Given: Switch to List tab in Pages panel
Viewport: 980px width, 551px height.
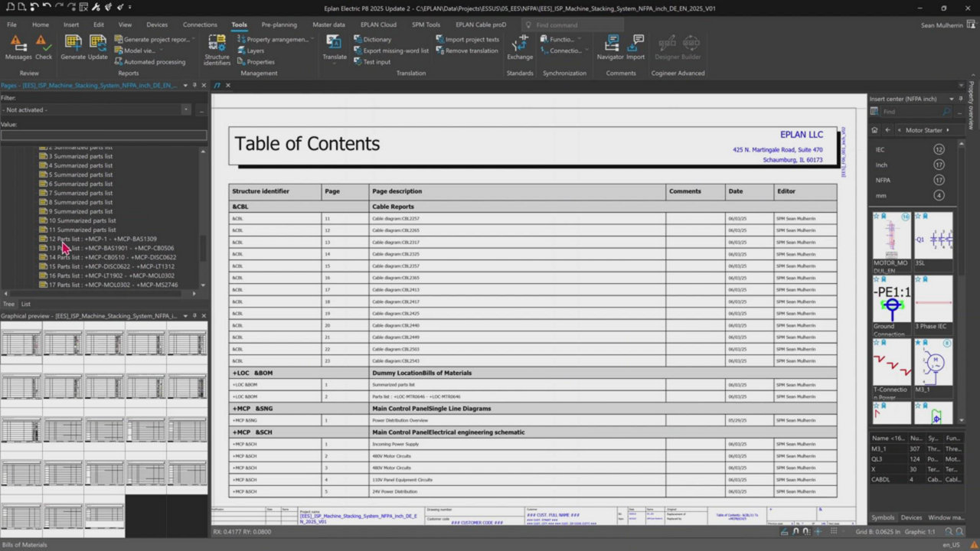Looking at the screenshot, I should point(26,304).
